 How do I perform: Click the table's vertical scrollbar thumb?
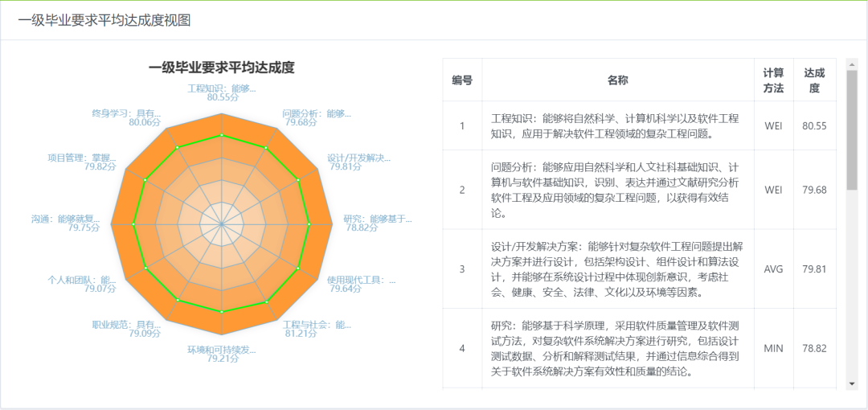852,129
